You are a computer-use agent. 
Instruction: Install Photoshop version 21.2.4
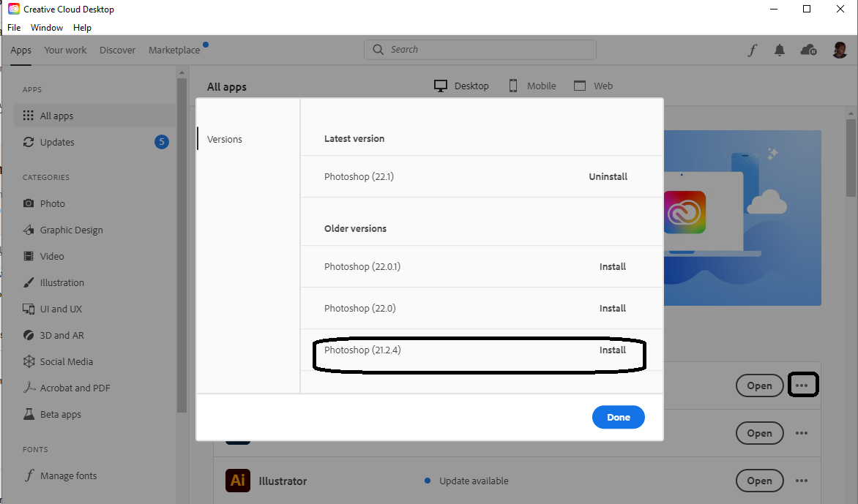click(612, 349)
